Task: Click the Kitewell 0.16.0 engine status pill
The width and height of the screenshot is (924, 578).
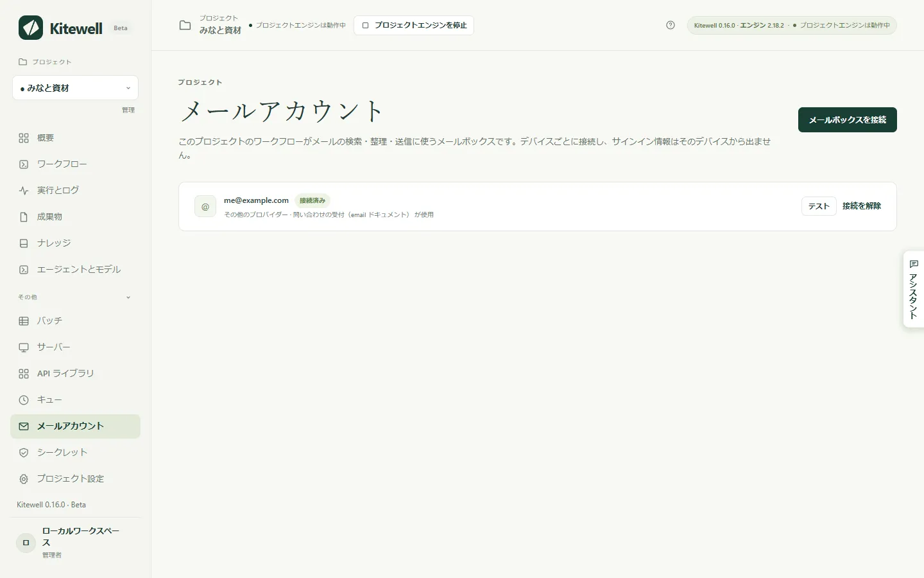Action: tap(792, 26)
